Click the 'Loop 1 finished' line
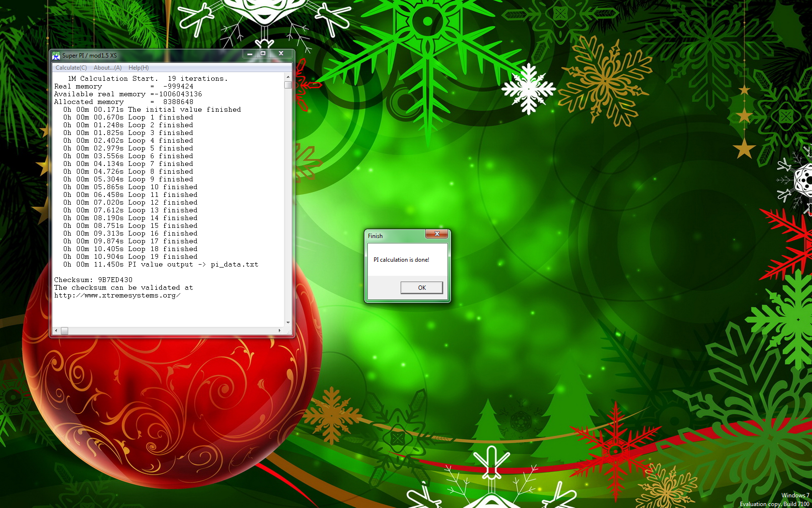The height and width of the screenshot is (508, 812). pos(128,117)
